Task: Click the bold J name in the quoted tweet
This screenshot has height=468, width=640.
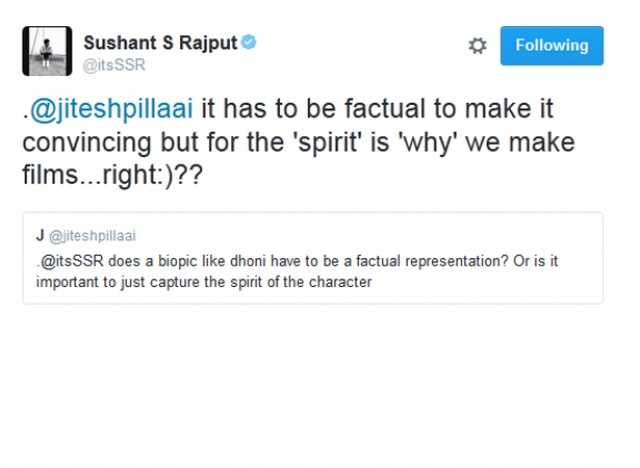Action: [39, 235]
